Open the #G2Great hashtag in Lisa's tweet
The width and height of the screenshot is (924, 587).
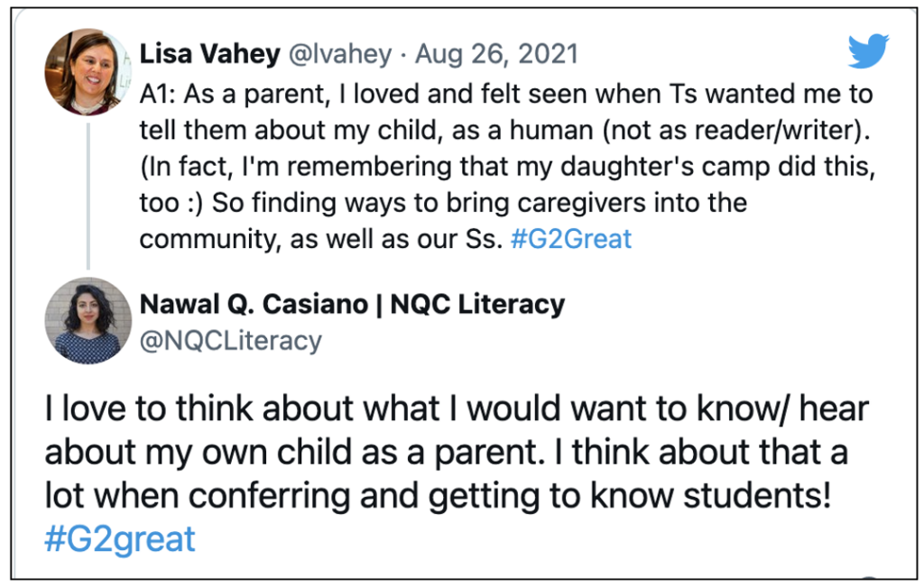pyautogui.click(x=571, y=239)
